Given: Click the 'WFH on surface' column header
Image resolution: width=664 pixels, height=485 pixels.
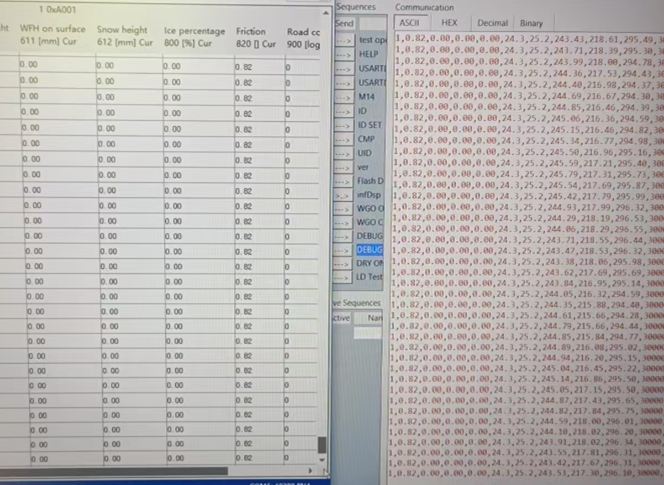Looking at the screenshot, I should pyautogui.click(x=53, y=36).
